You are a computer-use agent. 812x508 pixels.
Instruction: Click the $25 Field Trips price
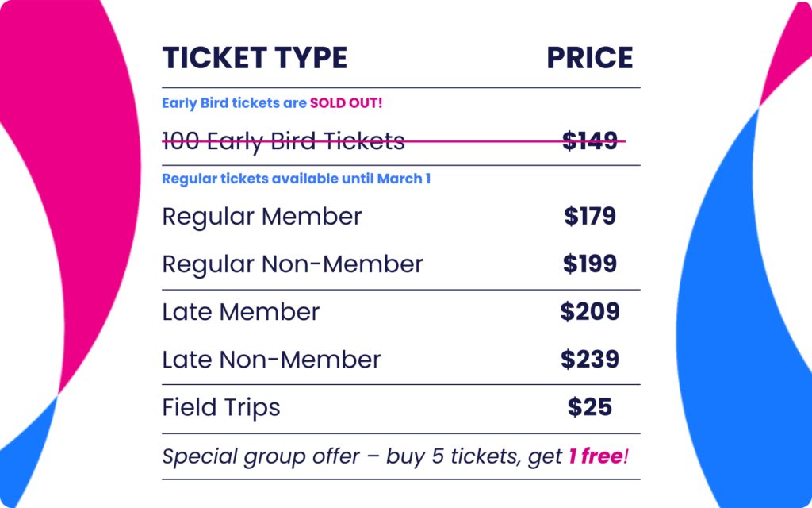point(590,407)
